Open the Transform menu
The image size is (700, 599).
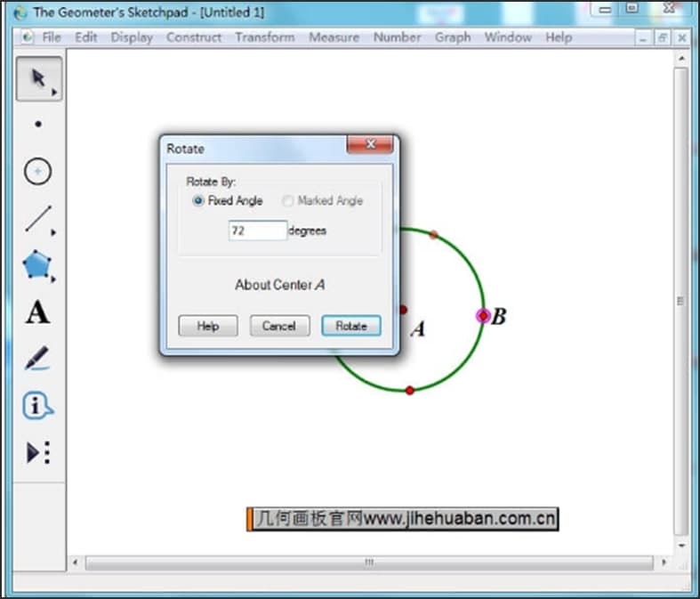click(x=264, y=37)
